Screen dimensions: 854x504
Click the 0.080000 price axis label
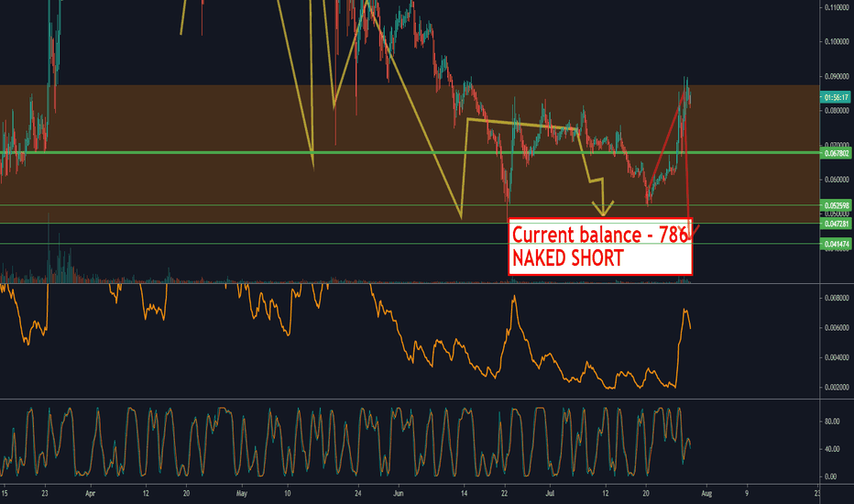[837, 111]
